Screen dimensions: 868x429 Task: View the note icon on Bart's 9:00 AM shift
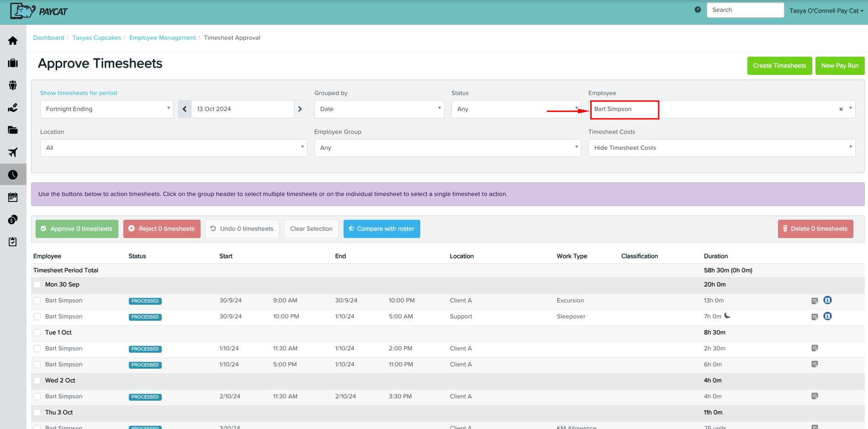[x=815, y=300]
